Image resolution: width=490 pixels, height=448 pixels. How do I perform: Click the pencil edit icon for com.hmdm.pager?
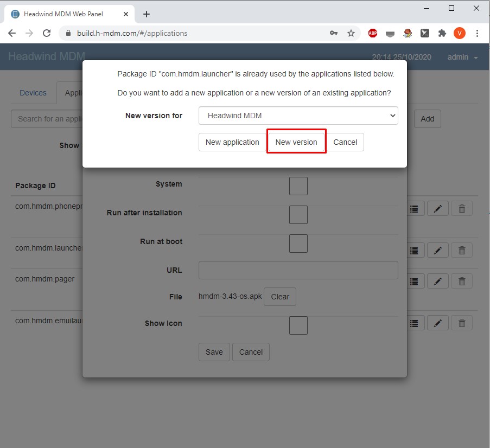click(437, 281)
